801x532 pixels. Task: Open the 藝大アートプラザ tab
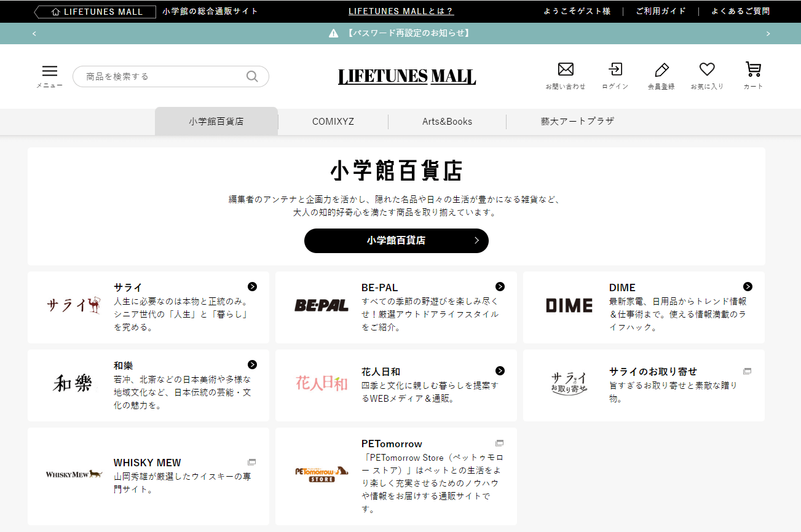pos(577,122)
